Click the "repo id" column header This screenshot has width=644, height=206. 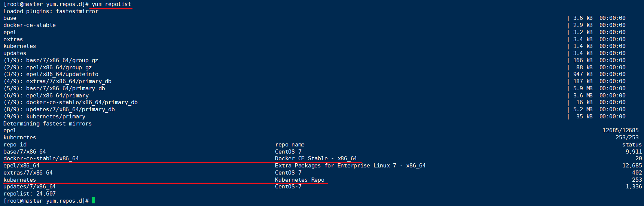(x=15, y=145)
